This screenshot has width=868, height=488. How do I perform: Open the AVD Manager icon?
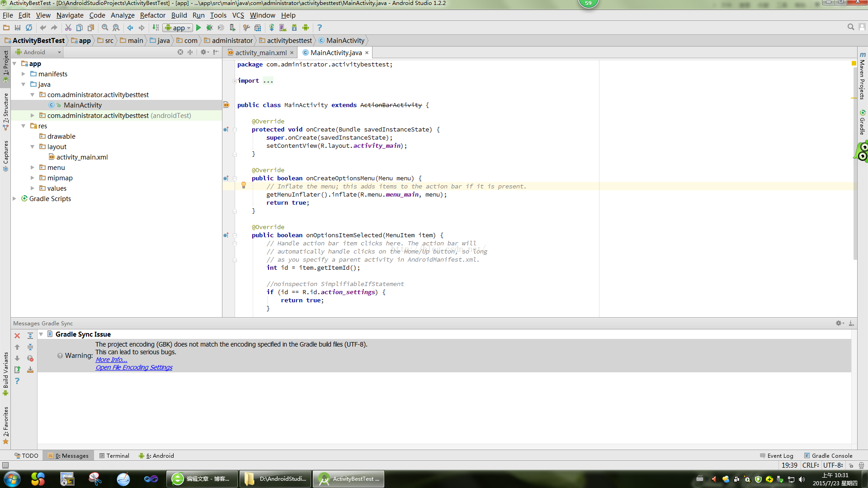(283, 28)
